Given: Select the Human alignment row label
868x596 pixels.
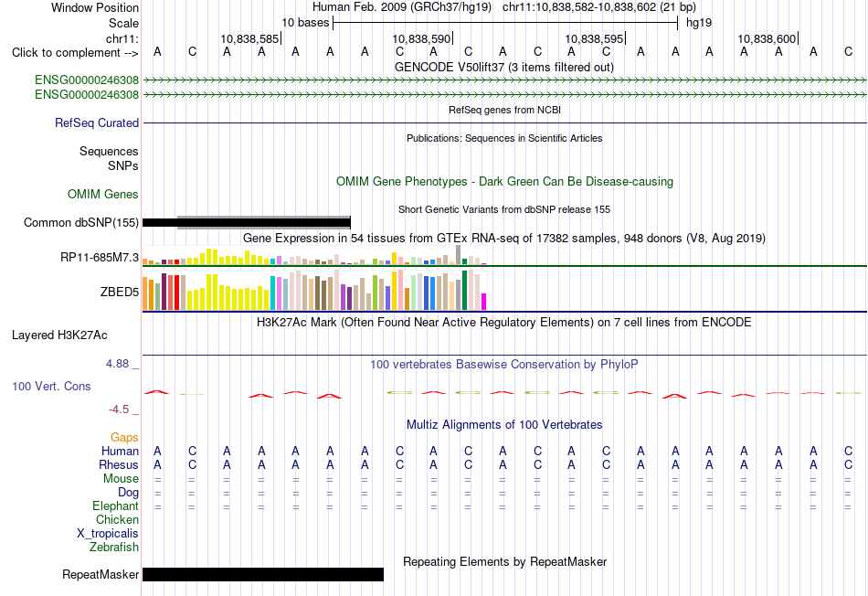Looking at the screenshot, I should [x=120, y=451].
